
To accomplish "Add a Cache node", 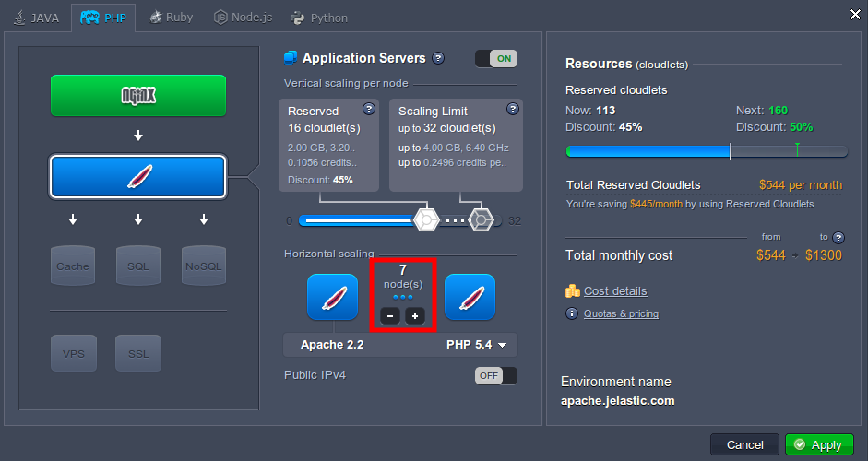I will coord(73,266).
